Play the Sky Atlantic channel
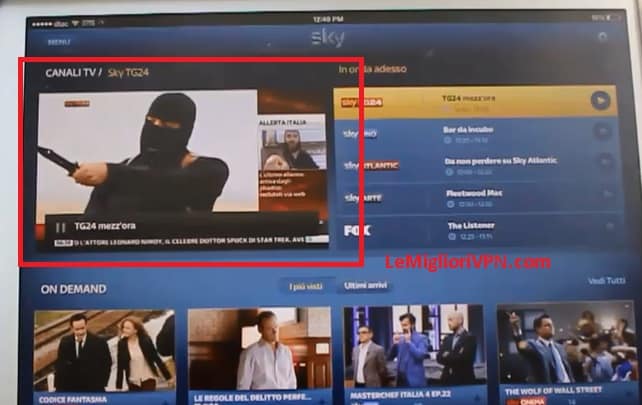 coord(605,161)
